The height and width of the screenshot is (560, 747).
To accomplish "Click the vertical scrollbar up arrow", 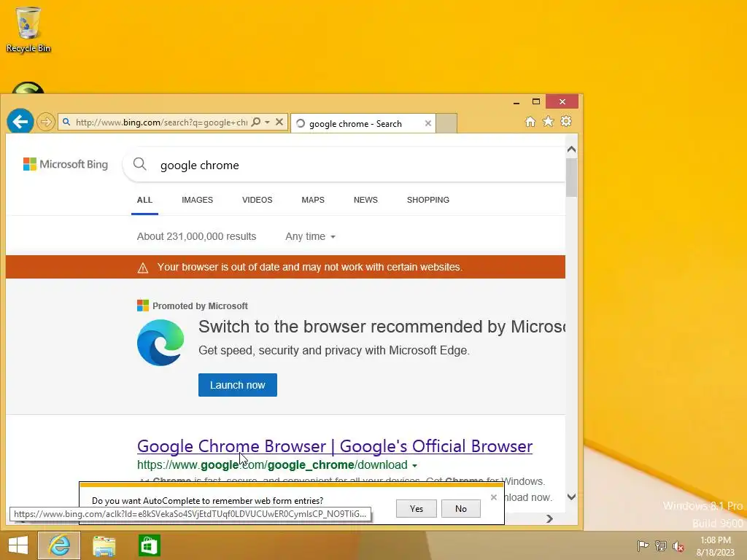I will [x=572, y=149].
